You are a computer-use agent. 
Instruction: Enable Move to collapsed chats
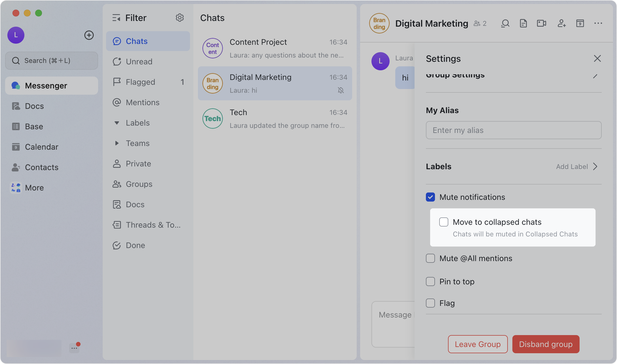tap(444, 222)
